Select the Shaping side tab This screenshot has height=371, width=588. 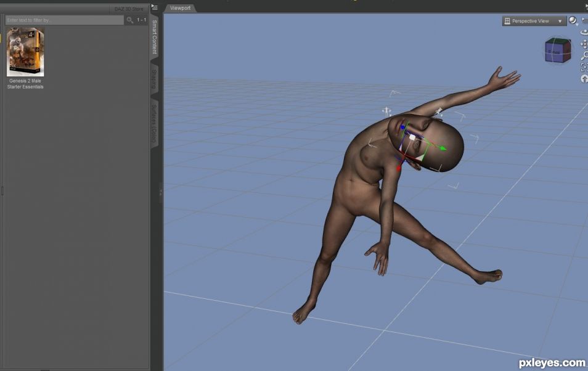click(154, 79)
